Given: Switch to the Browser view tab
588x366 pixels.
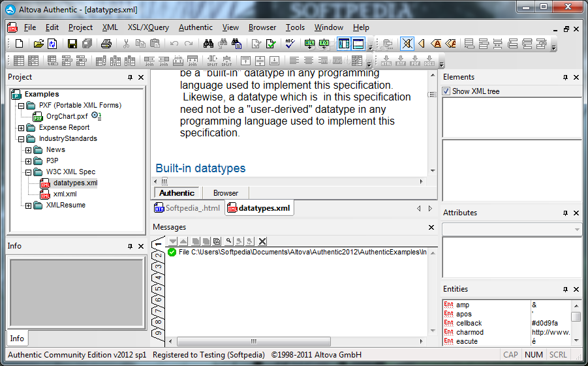Looking at the screenshot, I should (225, 193).
